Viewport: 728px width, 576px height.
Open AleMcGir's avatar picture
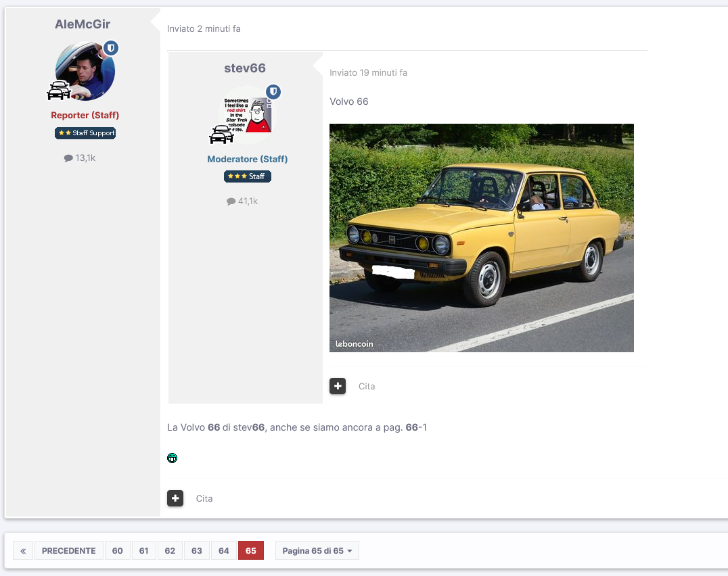pos(85,71)
